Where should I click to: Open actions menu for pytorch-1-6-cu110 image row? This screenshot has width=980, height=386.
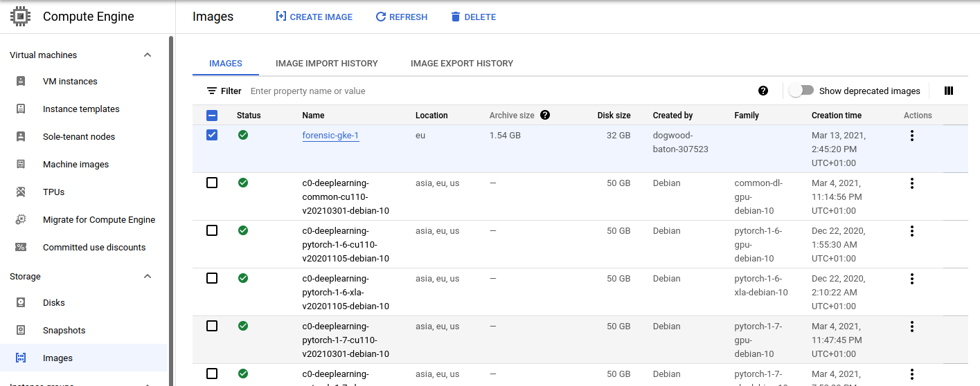point(911,231)
